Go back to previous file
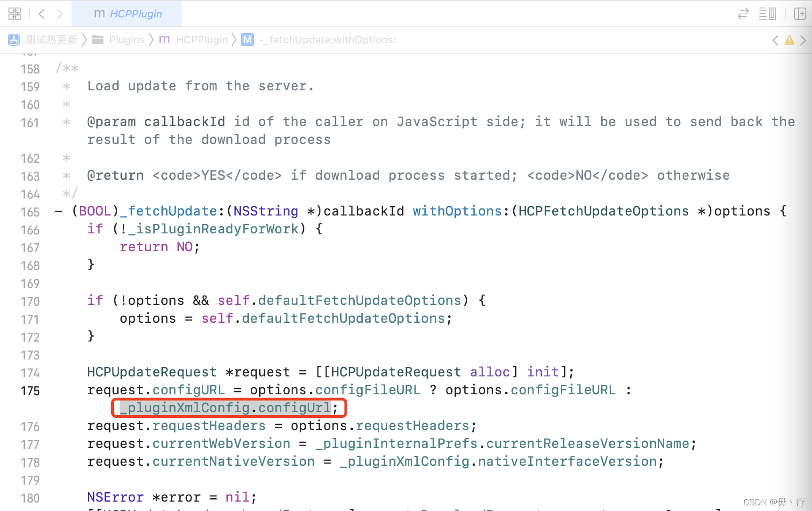812x511 pixels. [42, 14]
